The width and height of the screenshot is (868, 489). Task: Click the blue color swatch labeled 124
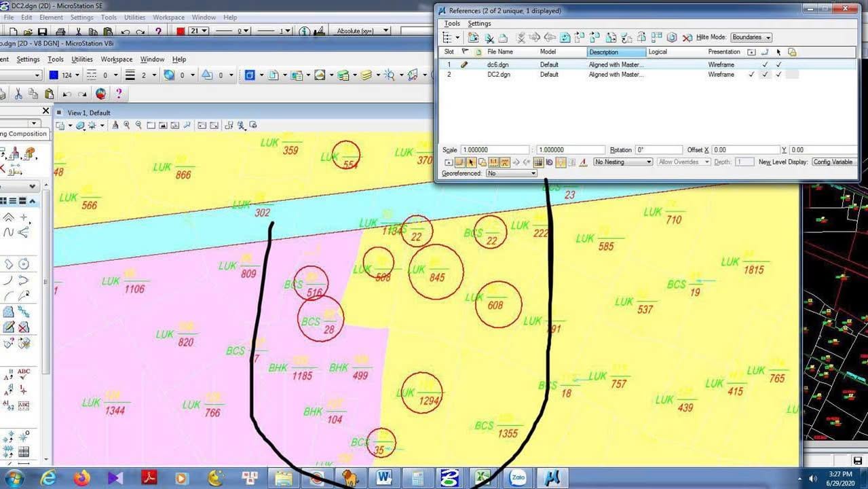54,75
